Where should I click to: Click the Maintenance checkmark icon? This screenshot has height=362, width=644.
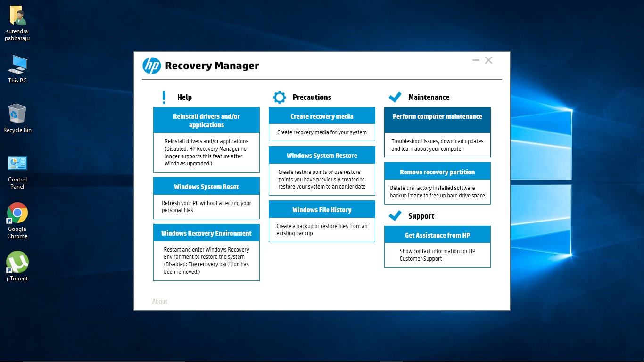tap(395, 97)
